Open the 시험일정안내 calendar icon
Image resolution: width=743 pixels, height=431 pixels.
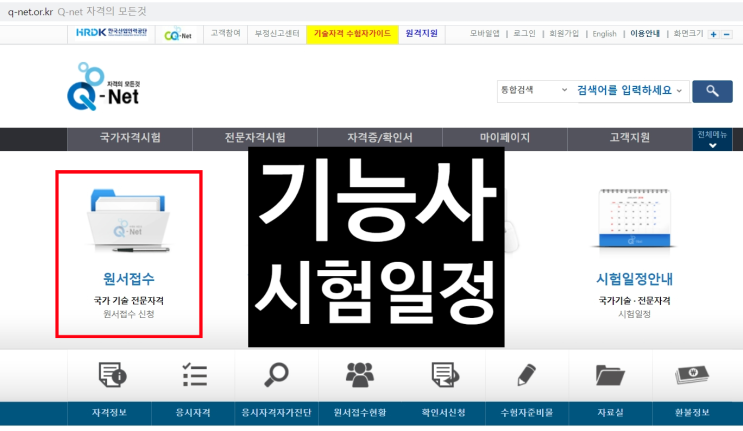point(634,218)
